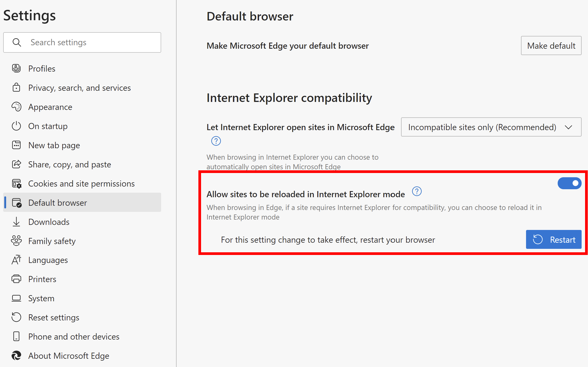Click the Printers icon in sidebar
This screenshot has height=367, width=588.
(x=16, y=279)
